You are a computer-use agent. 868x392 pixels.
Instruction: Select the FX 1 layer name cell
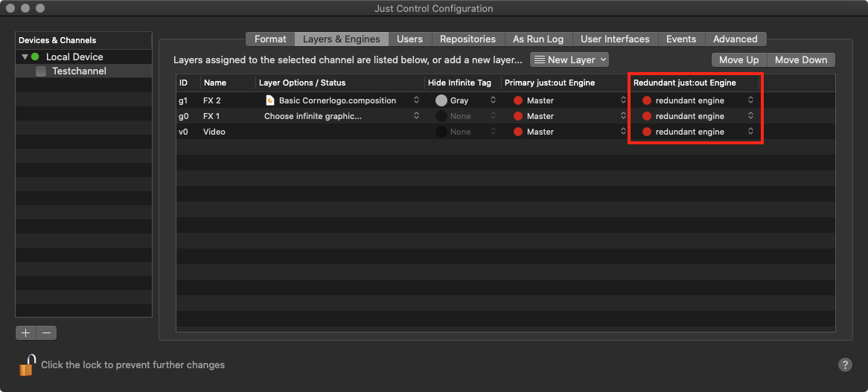point(228,116)
